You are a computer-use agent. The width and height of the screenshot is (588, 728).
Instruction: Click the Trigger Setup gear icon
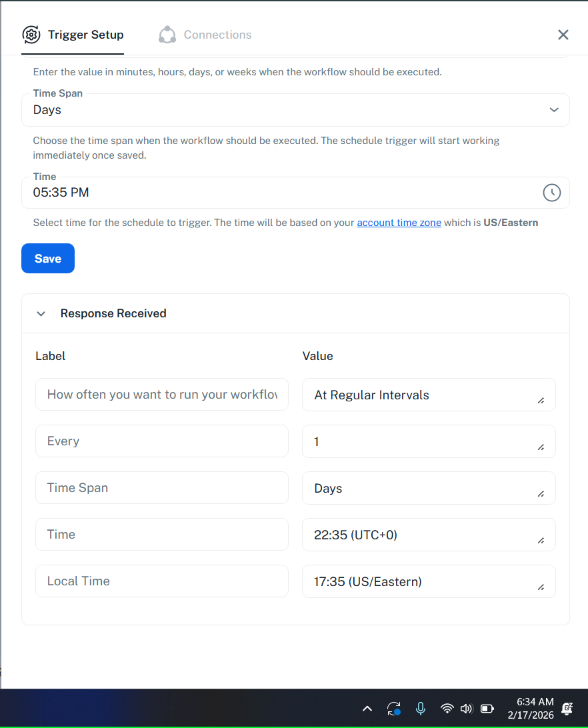31,35
